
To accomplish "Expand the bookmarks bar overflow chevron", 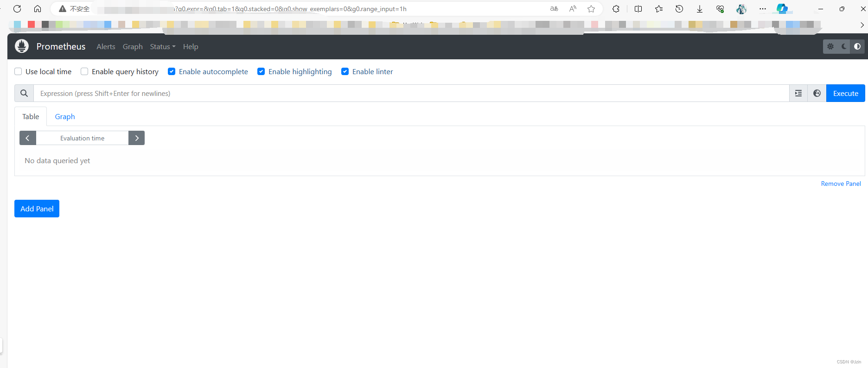I will (x=862, y=25).
